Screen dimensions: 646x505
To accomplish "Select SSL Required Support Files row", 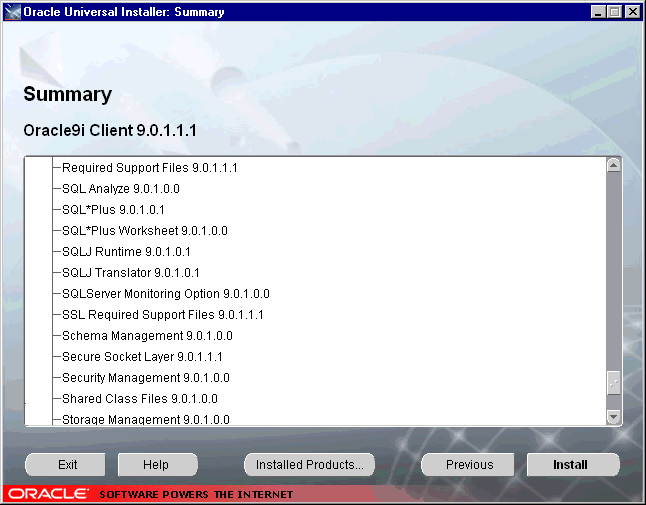I will click(163, 315).
